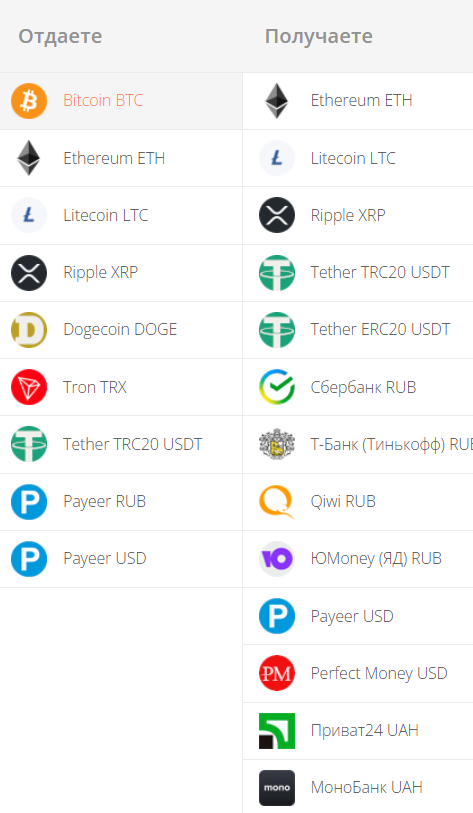This screenshot has width=473, height=813.
Task: Click the green Приват24 icon
Action: pos(277,731)
